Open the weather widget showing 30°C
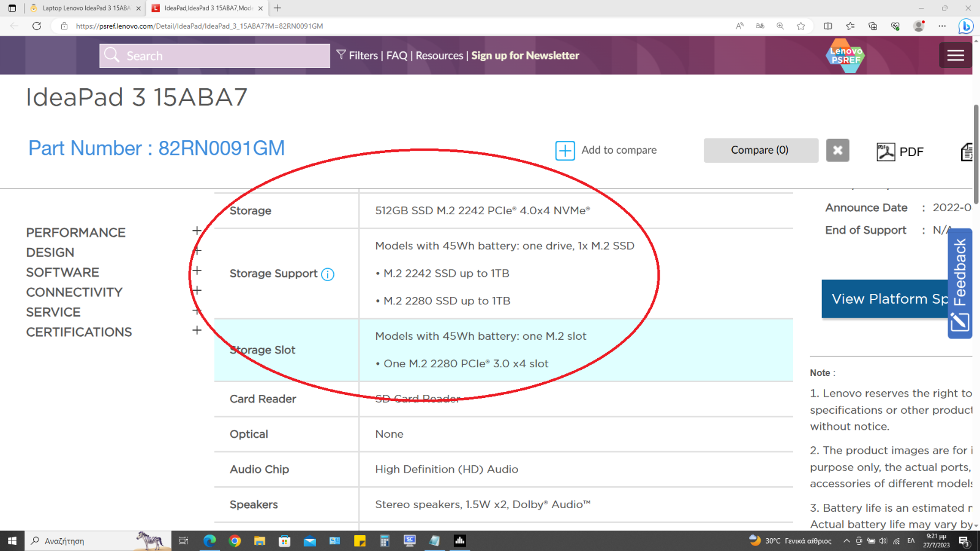This screenshot has height=551, width=980. pos(790,541)
